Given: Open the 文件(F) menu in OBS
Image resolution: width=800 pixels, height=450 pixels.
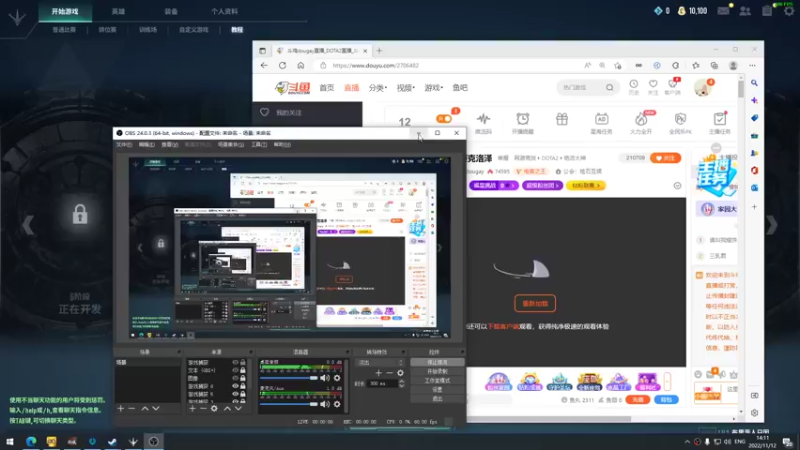Looking at the screenshot, I should pos(124,145).
